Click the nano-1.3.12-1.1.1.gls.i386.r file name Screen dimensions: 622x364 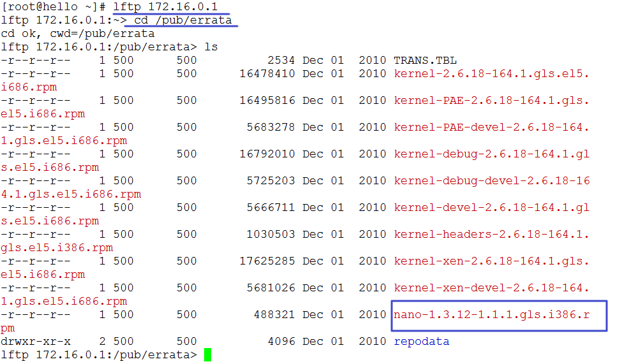[x=491, y=315]
